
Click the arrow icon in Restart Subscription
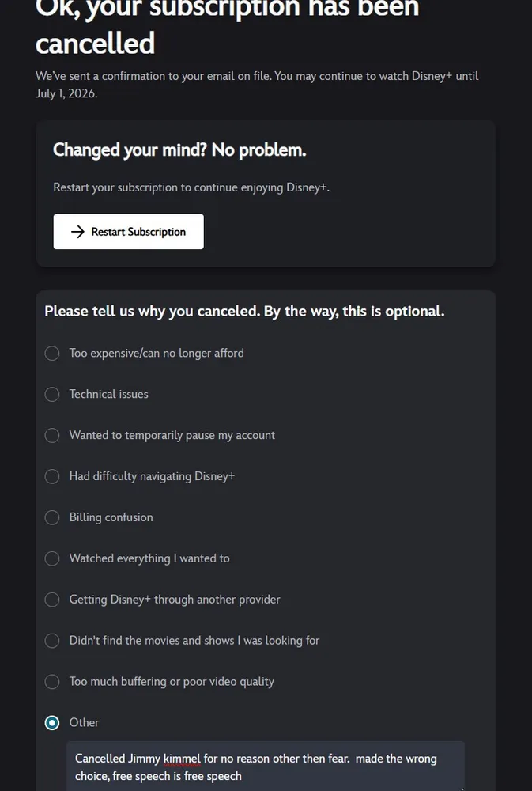(x=77, y=232)
